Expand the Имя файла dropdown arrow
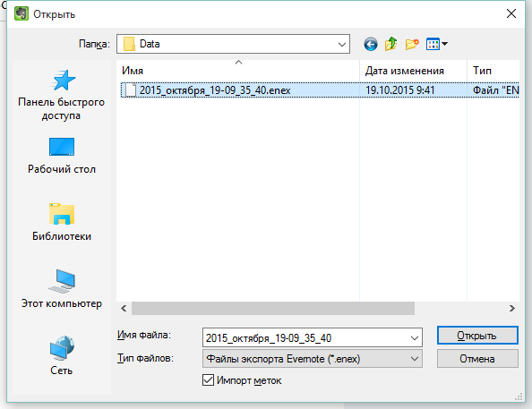 [x=415, y=337]
